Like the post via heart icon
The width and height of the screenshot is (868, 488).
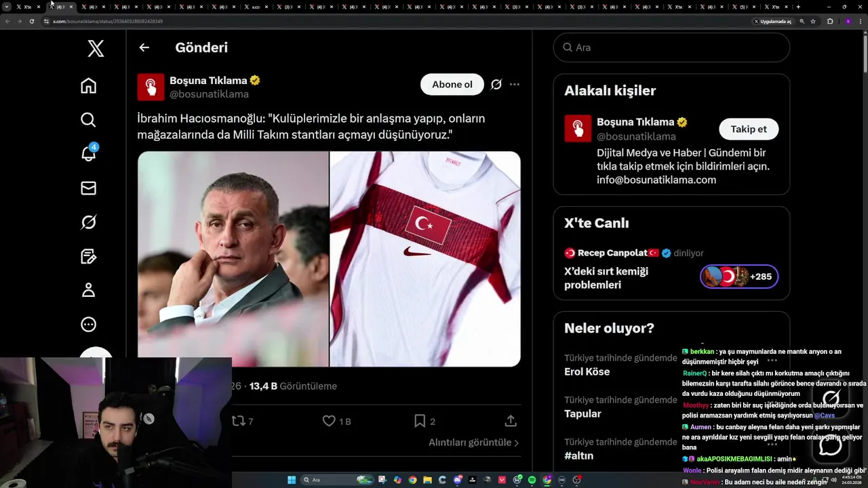[329, 421]
